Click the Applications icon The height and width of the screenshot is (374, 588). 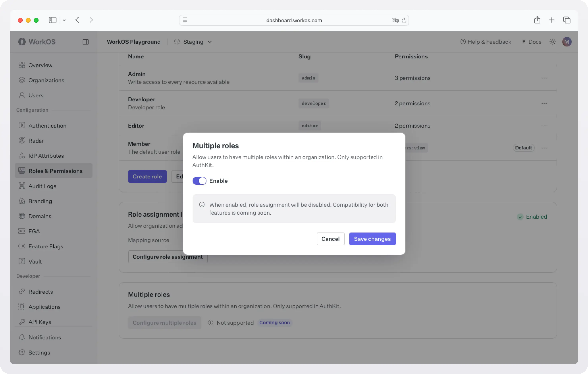tap(22, 307)
